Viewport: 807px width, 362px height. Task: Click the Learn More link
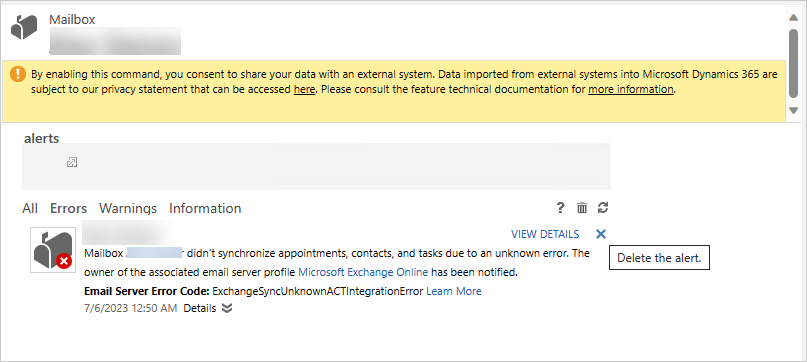pos(454,291)
